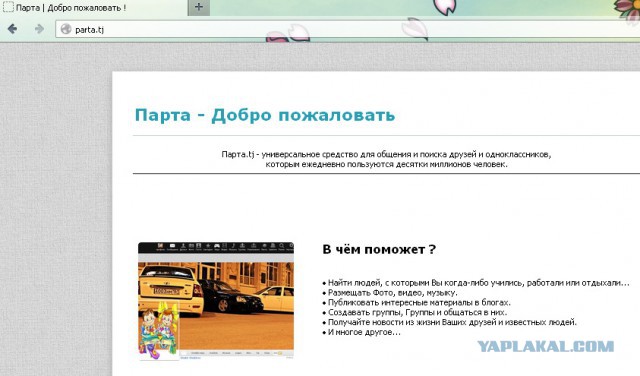Viewport: 640px width, 376px height.
Task: Click the text "которым ежедневно пользуются десятки миллионов человек"
Action: [386, 164]
